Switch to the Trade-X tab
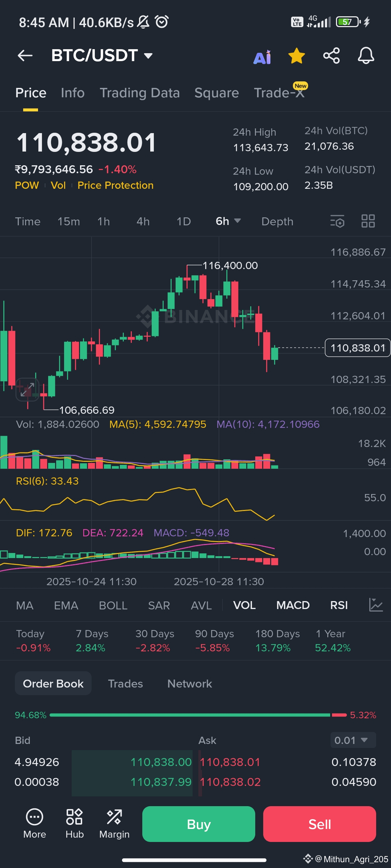This screenshot has height=868, width=391. click(x=279, y=93)
